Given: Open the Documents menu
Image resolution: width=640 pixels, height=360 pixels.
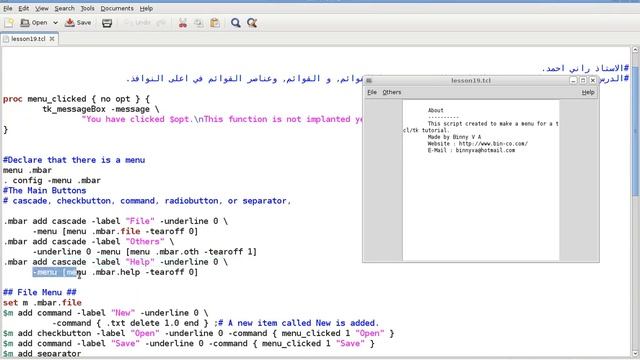Looking at the screenshot, I should coord(117,8).
